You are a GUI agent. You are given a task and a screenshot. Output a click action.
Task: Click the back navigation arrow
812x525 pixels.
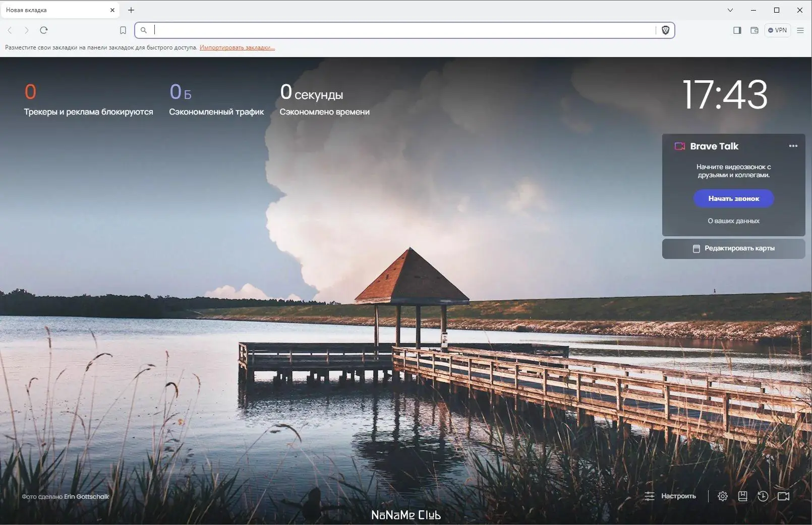pos(10,30)
